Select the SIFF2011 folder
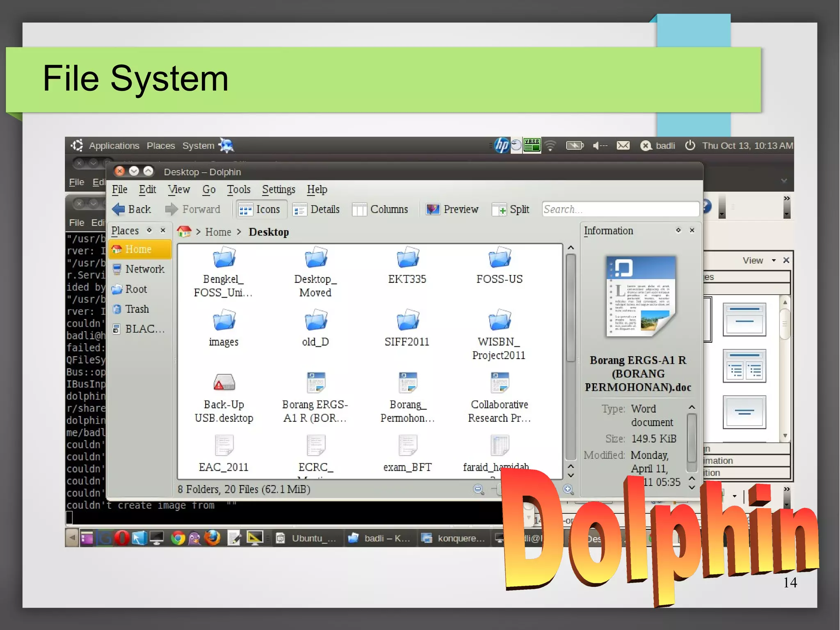 click(407, 328)
